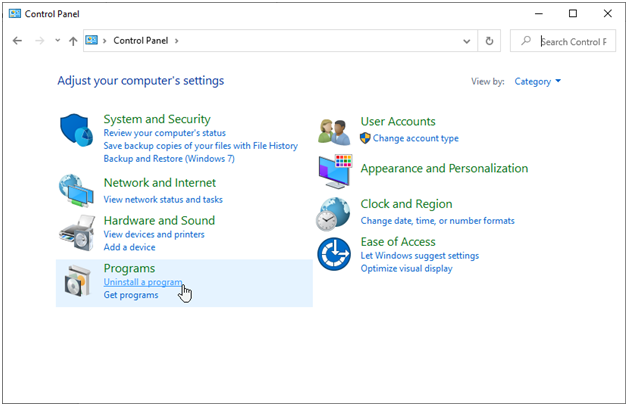Go up one folder level

pyautogui.click(x=73, y=41)
